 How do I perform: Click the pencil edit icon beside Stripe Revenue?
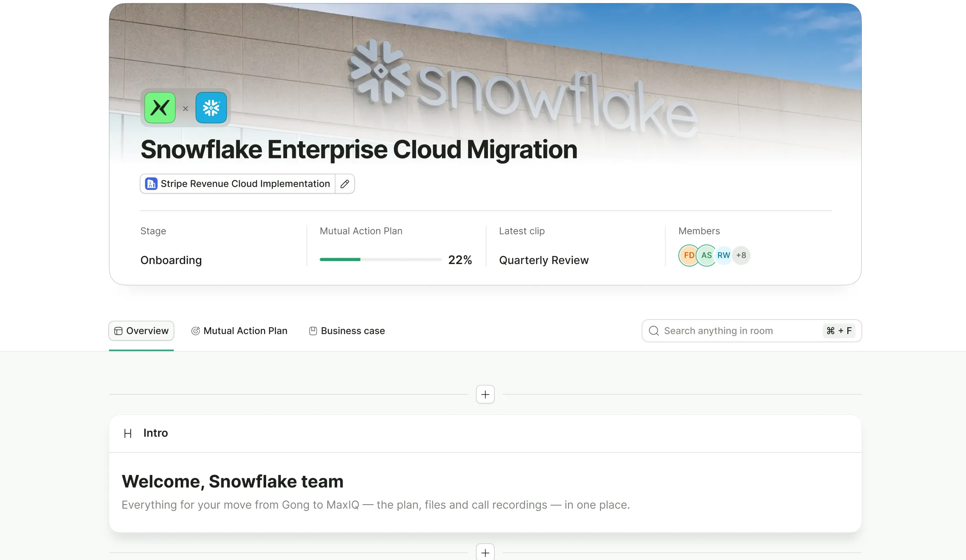point(345,184)
